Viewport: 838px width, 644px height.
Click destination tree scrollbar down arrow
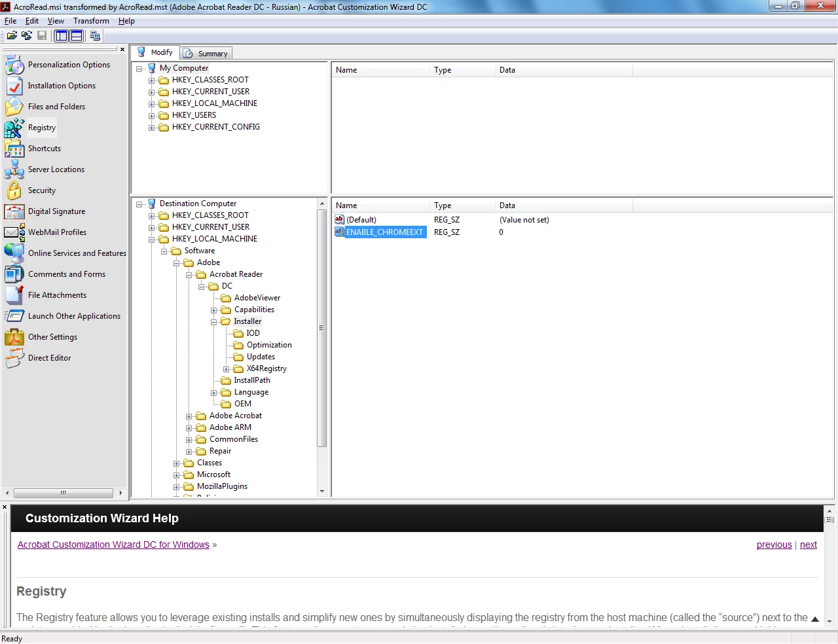322,492
